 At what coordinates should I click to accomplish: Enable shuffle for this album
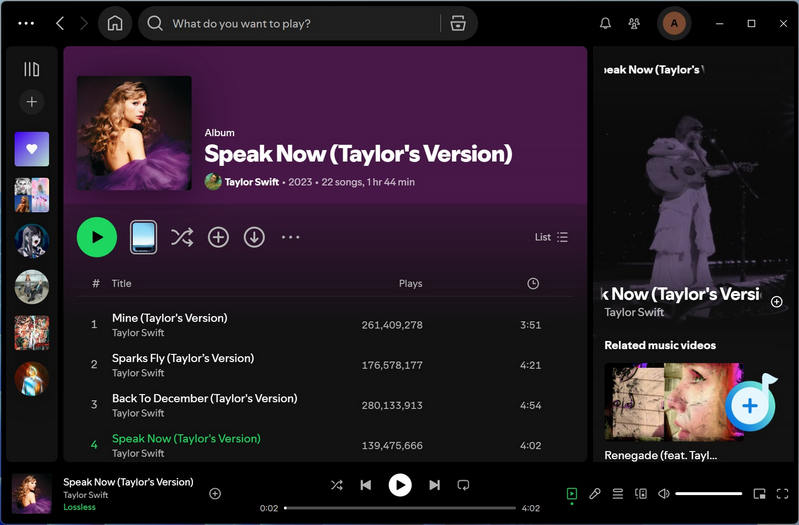click(x=182, y=237)
